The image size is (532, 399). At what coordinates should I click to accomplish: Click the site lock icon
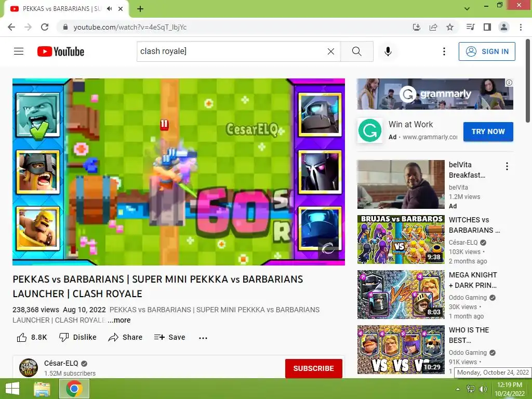tap(65, 27)
